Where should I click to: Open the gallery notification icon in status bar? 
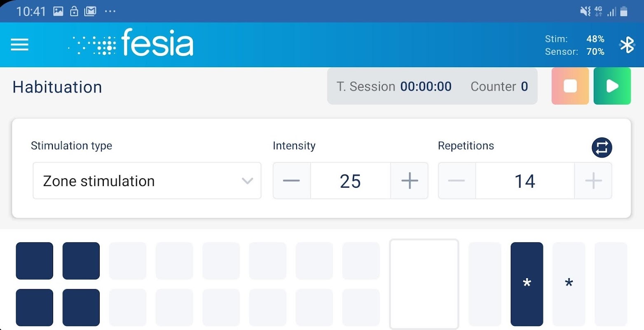coord(58,12)
